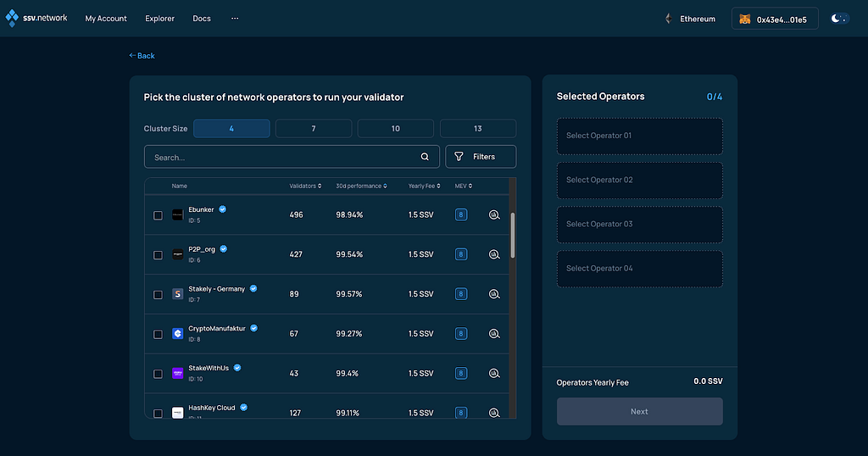Screen dimensions: 868x456
Task: Open the Filters button
Action: 481,157
